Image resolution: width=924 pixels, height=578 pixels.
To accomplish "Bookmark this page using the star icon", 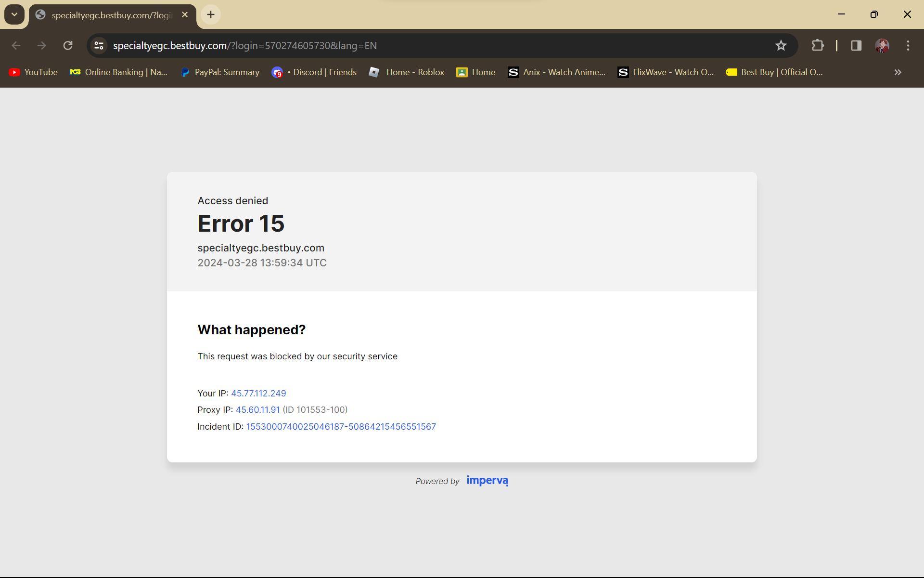I will pyautogui.click(x=781, y=45).
